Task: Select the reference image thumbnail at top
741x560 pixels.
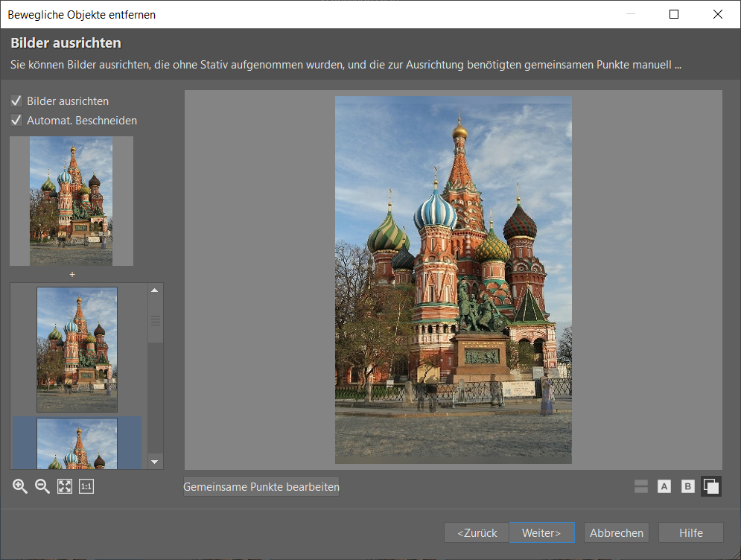Action: 71,201
